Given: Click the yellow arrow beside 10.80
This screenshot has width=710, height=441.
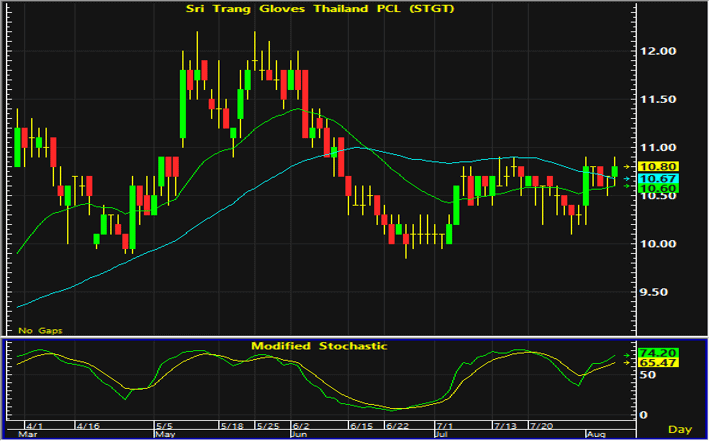Looking at the screenshot, I should (627, 167).
